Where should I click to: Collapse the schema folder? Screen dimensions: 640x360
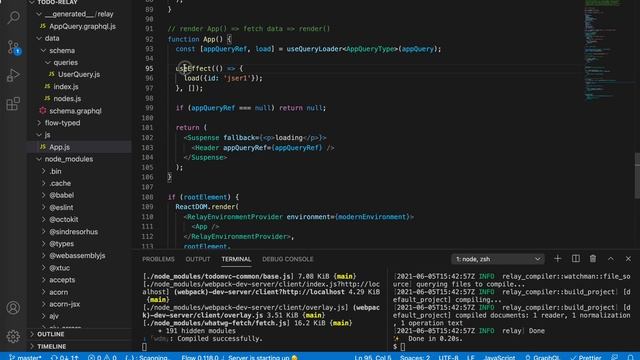point(62,50)
